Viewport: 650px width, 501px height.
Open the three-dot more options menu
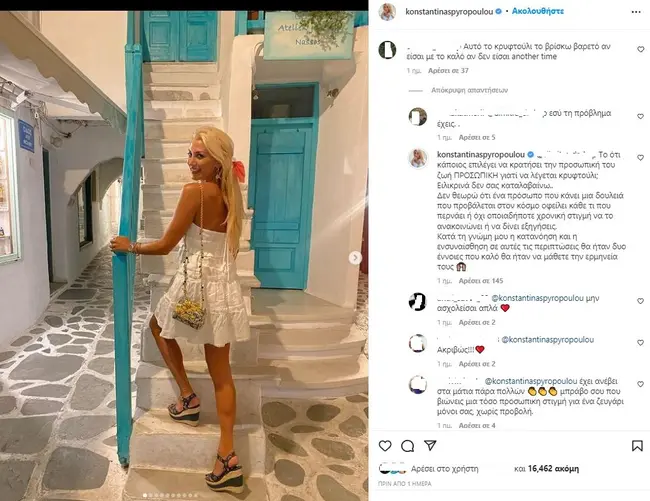point(636,12)
